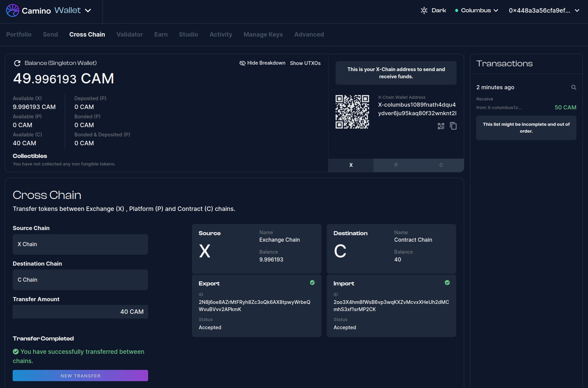Refresh the wallet balance
Image resolution: width=588 pixels, height=388 pixels.
pos(17,63)
